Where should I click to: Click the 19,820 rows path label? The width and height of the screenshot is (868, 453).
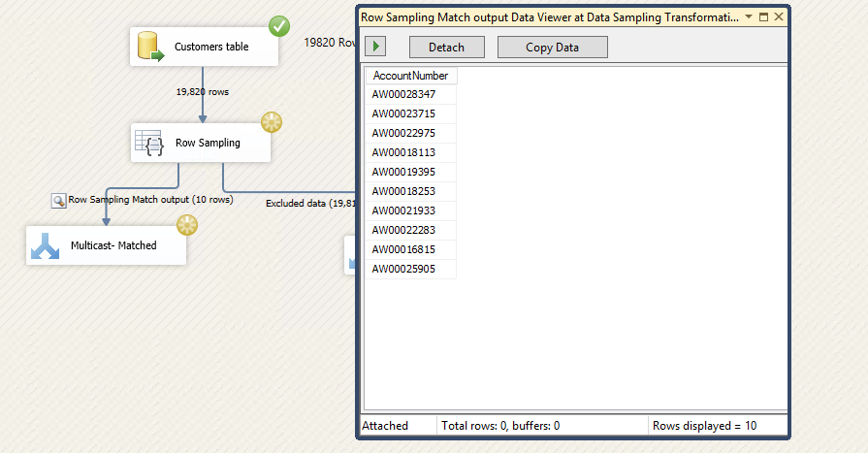click(x=203, y=92)
